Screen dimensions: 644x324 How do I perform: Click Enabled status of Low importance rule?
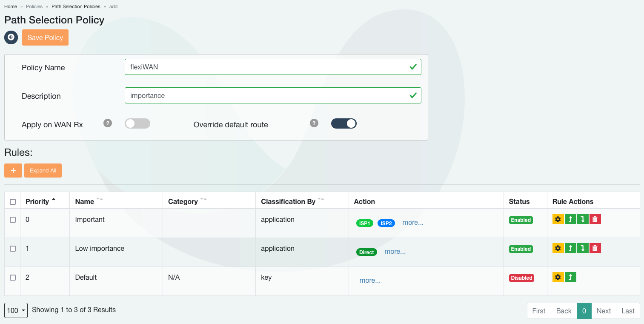coord(521,249)
